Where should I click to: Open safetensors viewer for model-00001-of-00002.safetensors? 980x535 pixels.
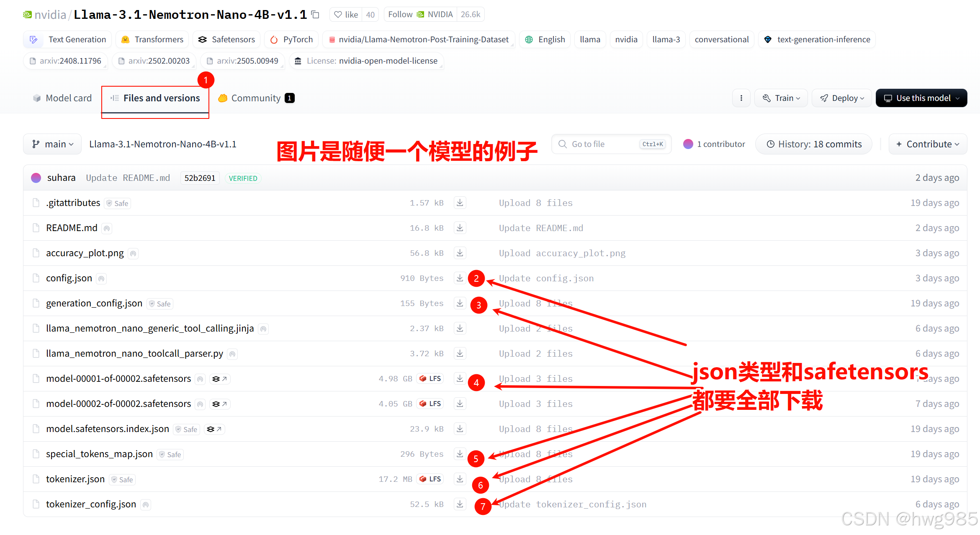click(219, 378)
